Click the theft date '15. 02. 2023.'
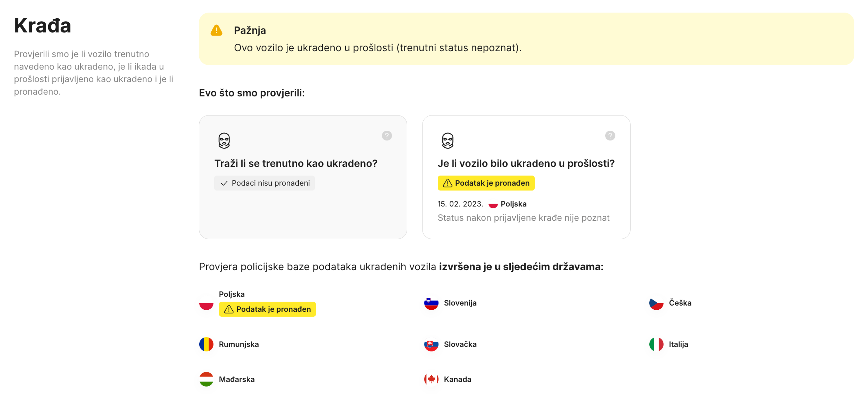 (x=460, y=204)
